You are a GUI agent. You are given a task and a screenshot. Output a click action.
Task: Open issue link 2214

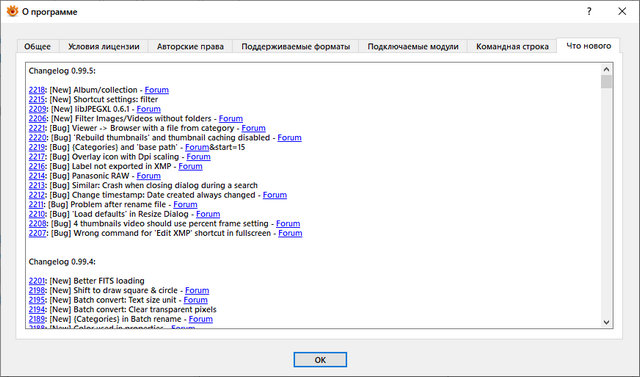click(36, 176)
